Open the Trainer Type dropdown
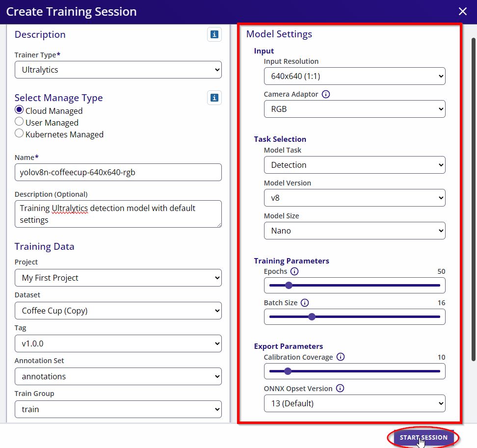 (118, 70)
